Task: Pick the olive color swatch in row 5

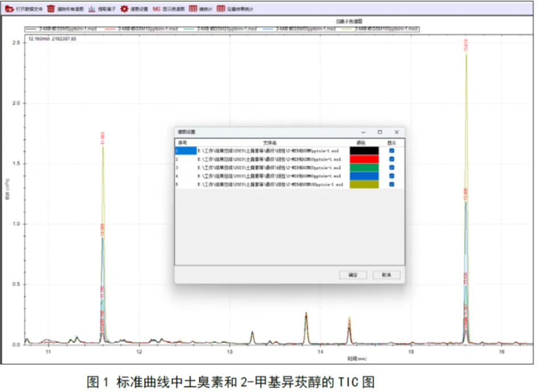Action: (x=363, y=184)
